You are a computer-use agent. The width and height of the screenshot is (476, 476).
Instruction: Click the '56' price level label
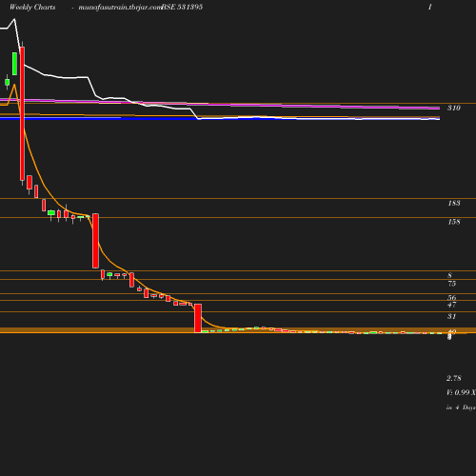[x=452, y=298]
